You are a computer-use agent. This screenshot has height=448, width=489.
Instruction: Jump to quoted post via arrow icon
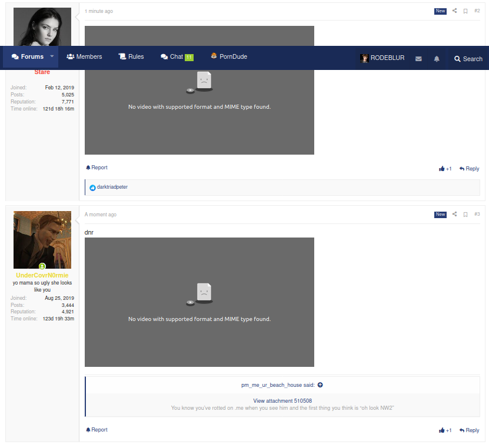click(x=320, y=385)
